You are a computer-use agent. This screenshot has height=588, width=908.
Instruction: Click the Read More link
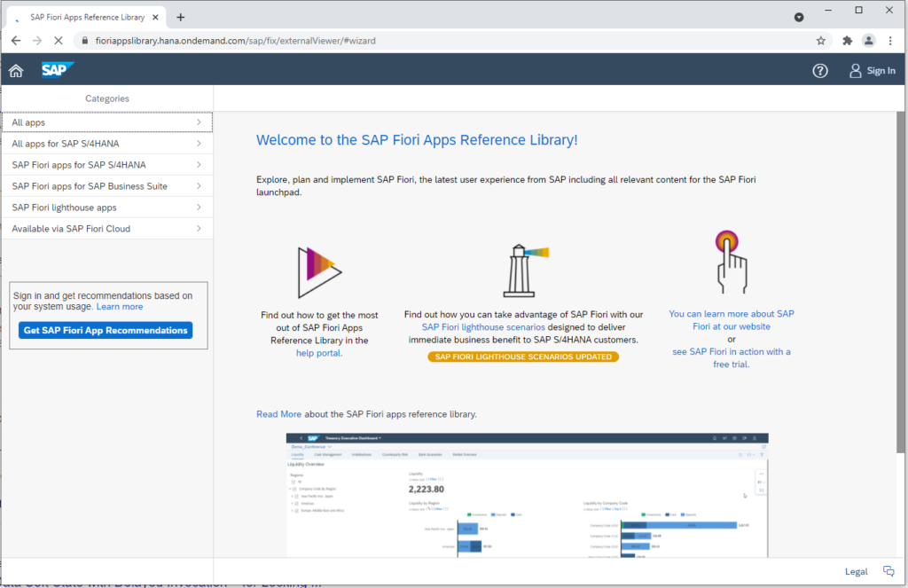(x=278, y=414)
